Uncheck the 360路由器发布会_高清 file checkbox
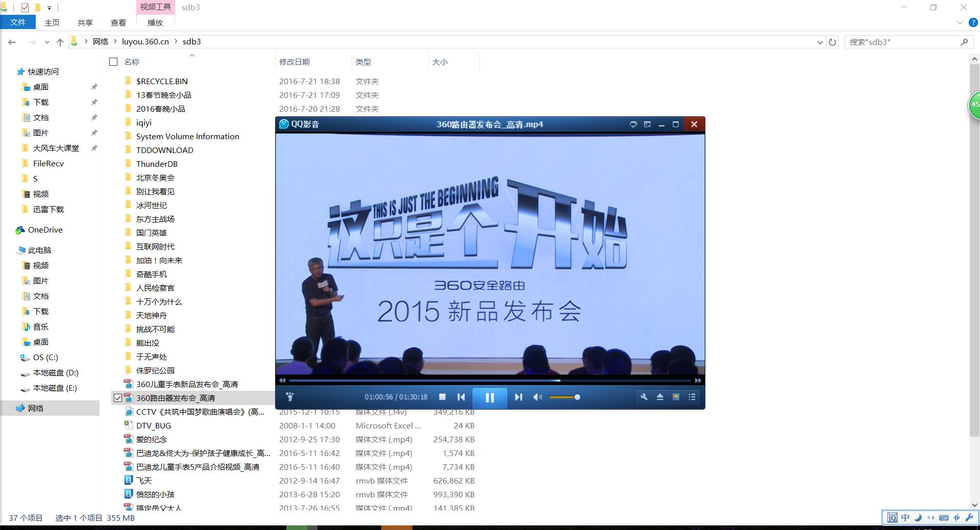 pyautogui.click(x=118, y=398)
